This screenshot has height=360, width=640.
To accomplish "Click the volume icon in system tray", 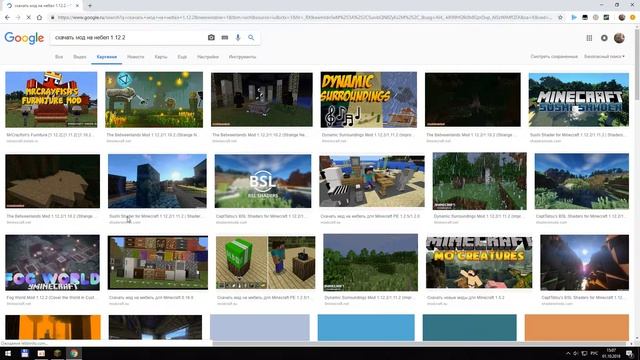I will [x=576, y=353].
